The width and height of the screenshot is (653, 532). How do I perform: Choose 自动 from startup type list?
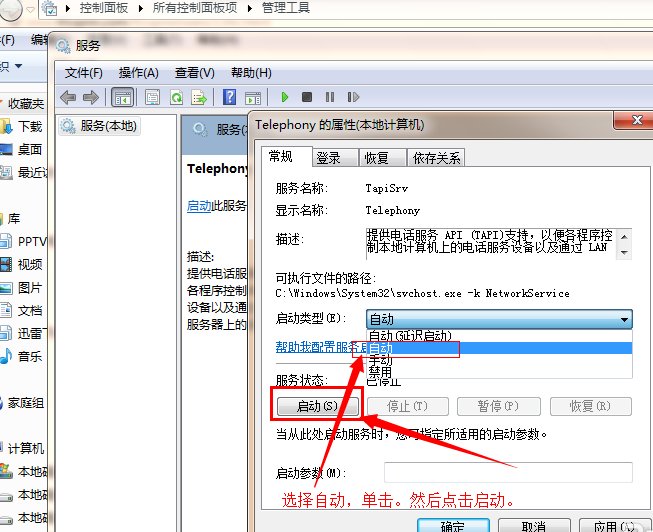tap(499, 348)
